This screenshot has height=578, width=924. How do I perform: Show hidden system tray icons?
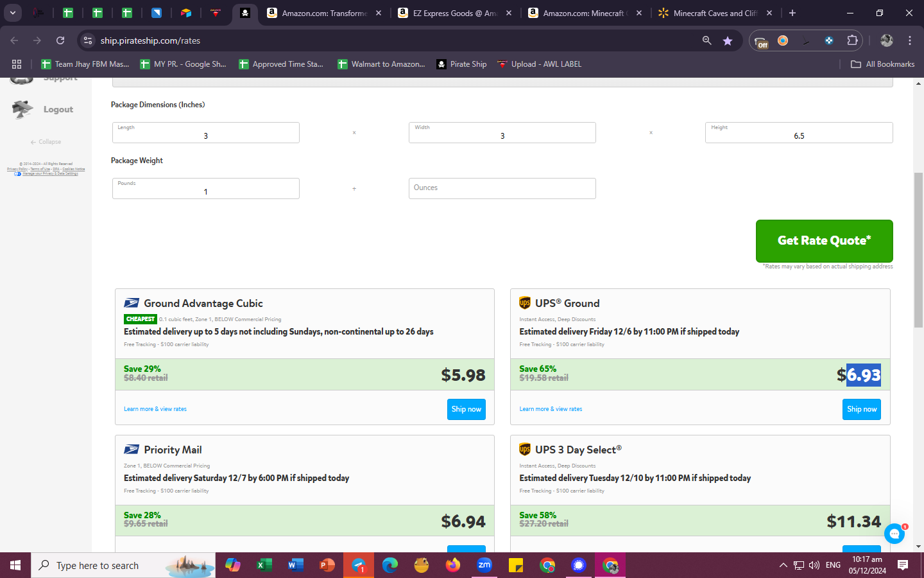(783, 565)
